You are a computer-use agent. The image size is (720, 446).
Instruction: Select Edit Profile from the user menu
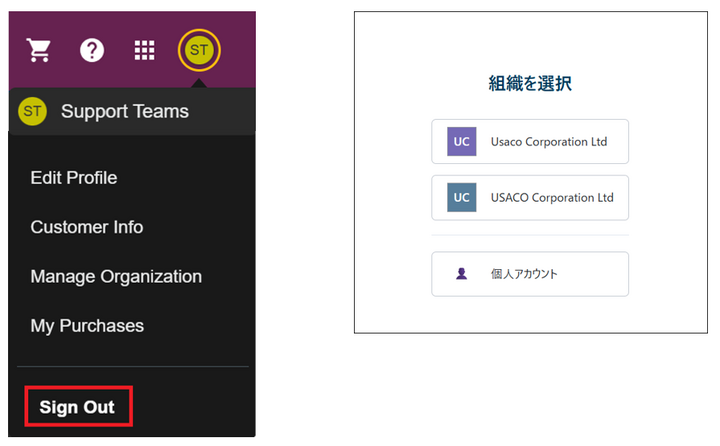click(74, 178)
